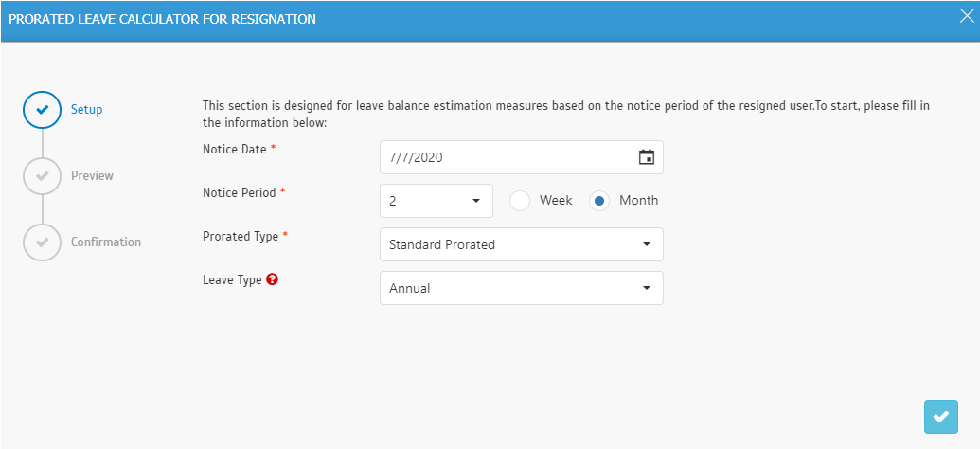The height and width of the screenshot is (449, 980).
Task: Click the Preview step circle icon
Action: [42, 176]
